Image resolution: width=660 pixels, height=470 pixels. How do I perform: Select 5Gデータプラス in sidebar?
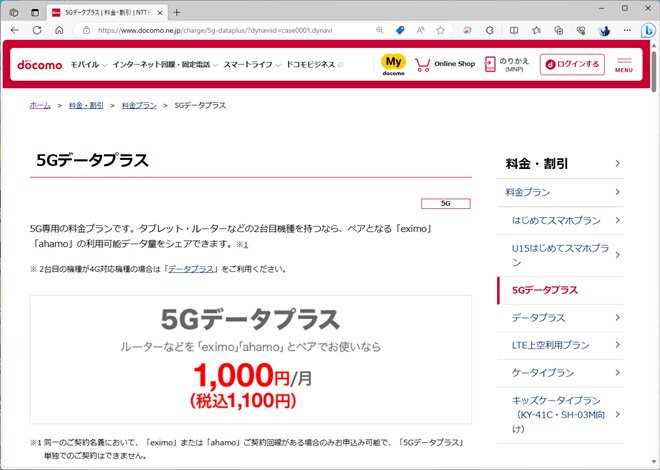pos(560,290)
